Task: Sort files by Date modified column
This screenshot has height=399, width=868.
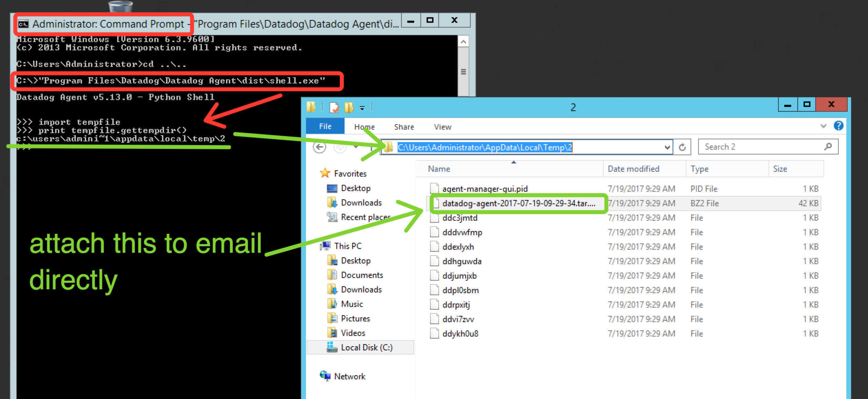Action: (633, 169)
